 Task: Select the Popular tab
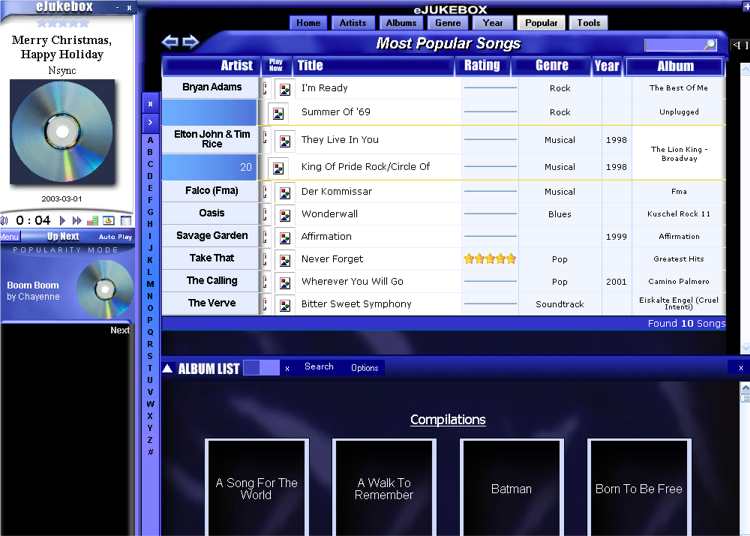pyautogui.click(x=541, y=23)
